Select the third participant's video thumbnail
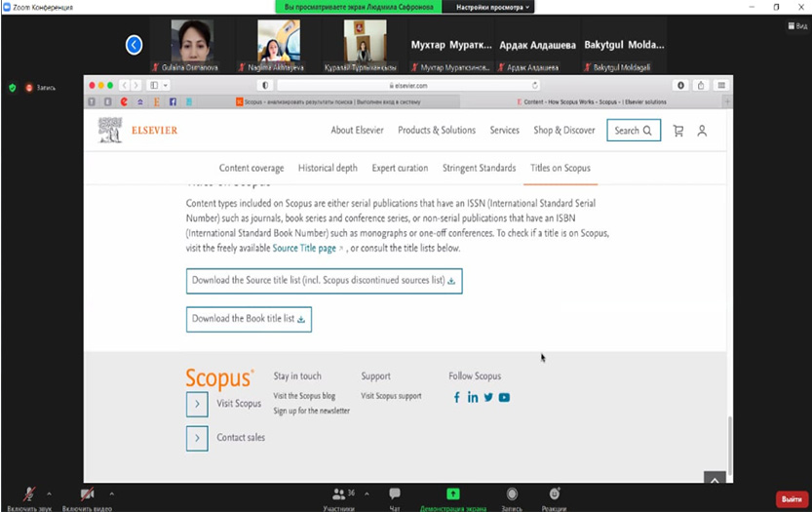 pyautogui.click(x=366, y=46)
